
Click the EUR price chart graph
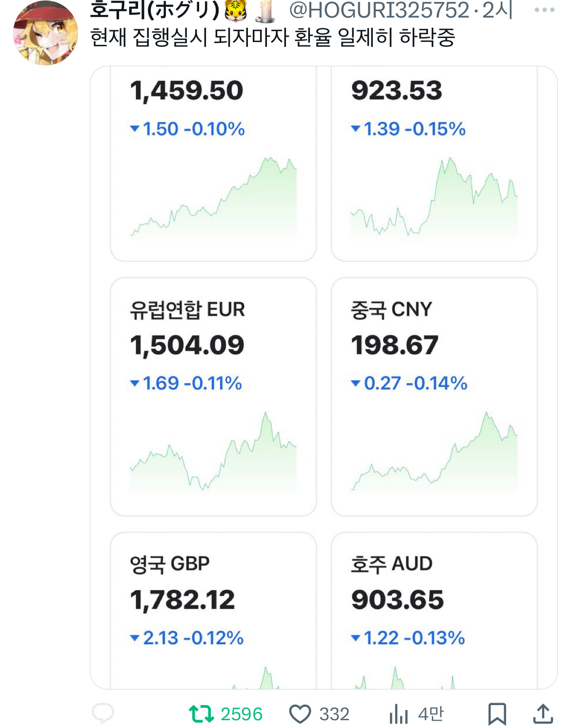[x=213, y=453]
